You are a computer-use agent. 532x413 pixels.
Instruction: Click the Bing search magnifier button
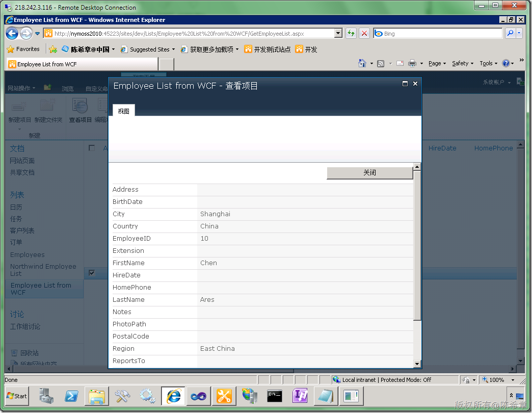click(x=510, y=33)
